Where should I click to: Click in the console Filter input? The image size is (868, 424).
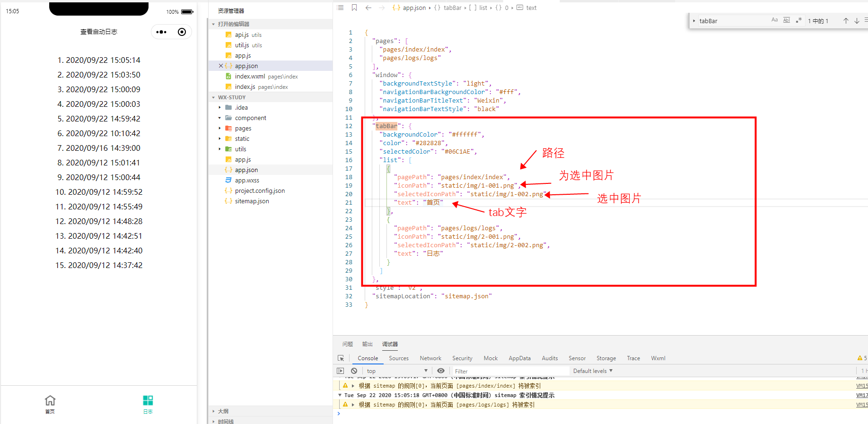pos(510,371)
